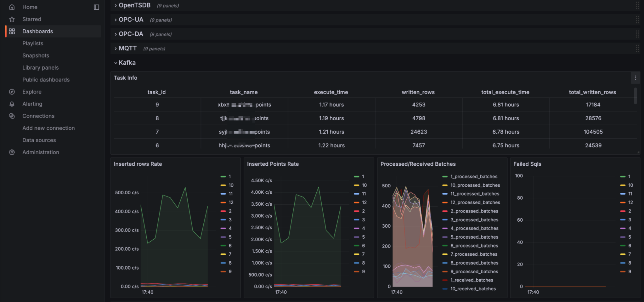The image size is (644, 302).
Task: Open Explore via its compass icon
Action: (12, 92)
